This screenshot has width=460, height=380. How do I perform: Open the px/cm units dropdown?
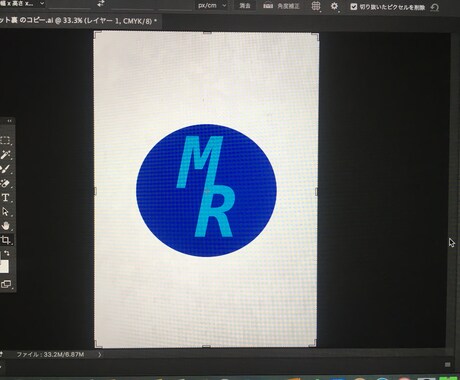point(212,5)
